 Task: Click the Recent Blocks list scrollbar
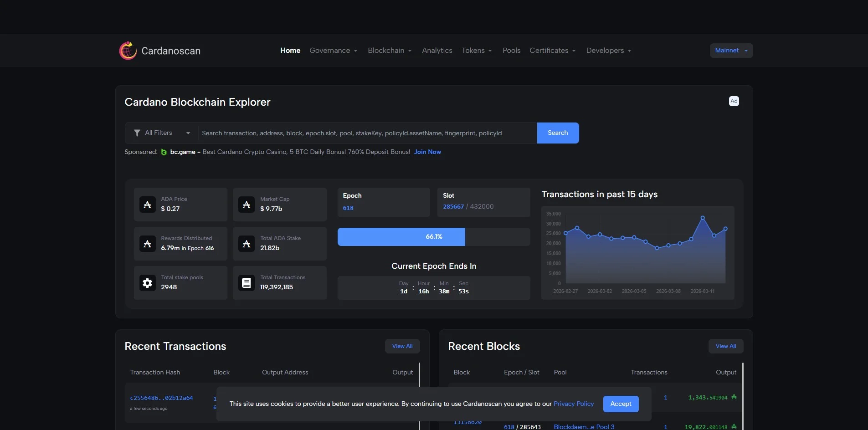pos(743,396)
